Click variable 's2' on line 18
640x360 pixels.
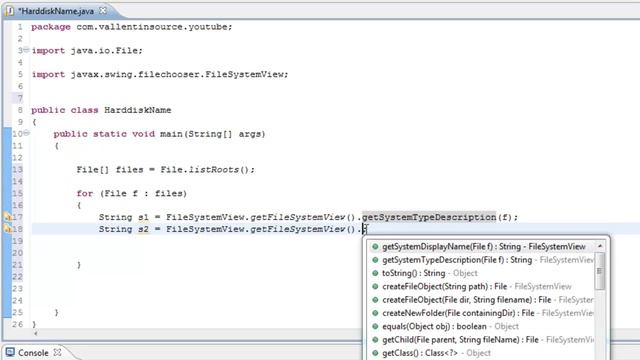[143, 229]
